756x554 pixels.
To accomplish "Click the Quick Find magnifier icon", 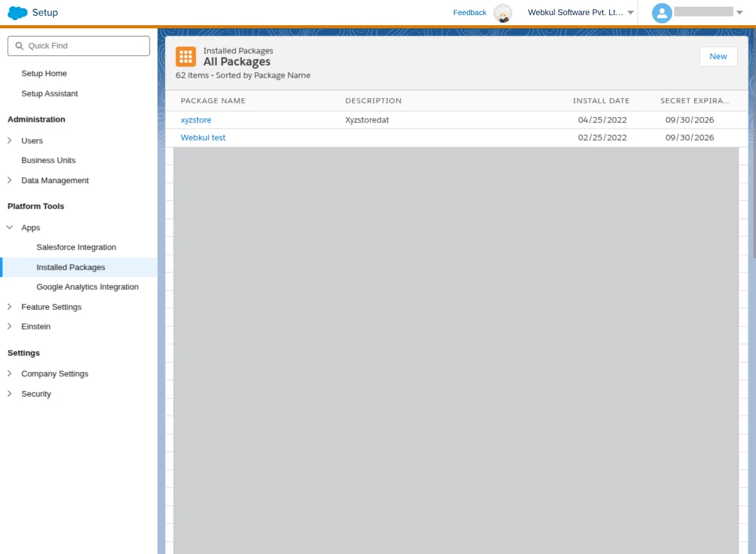I will tap(19, 46).
